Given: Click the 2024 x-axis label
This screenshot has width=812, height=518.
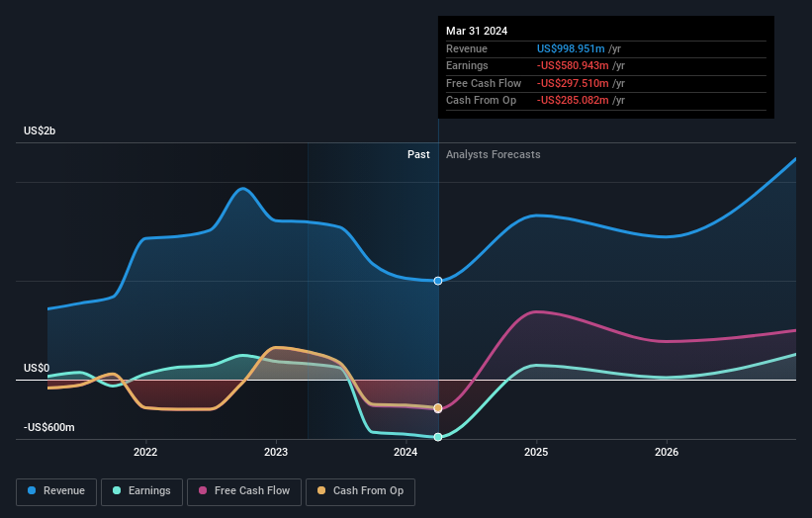Looking at the screenshot, I should click(406, 453).
